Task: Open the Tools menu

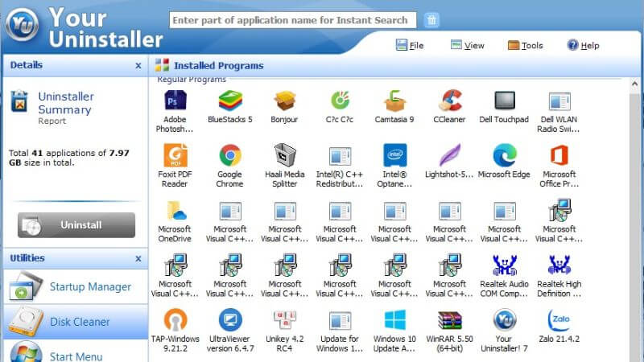Action: point(526,45)
